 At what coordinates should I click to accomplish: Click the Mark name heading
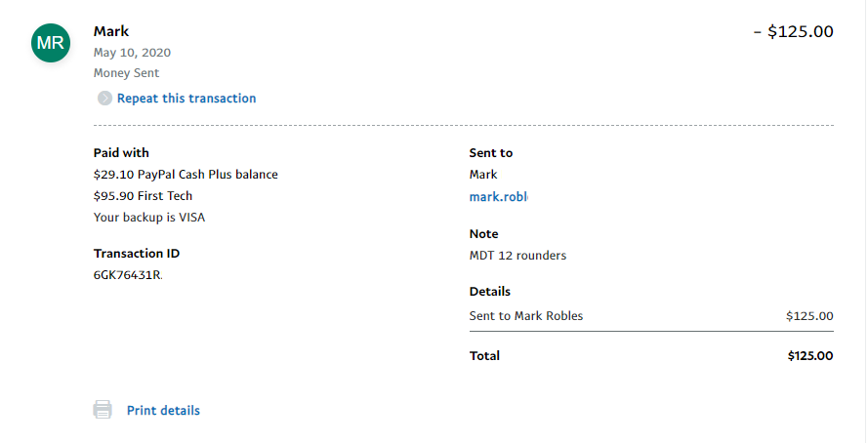tap(111, 31)
